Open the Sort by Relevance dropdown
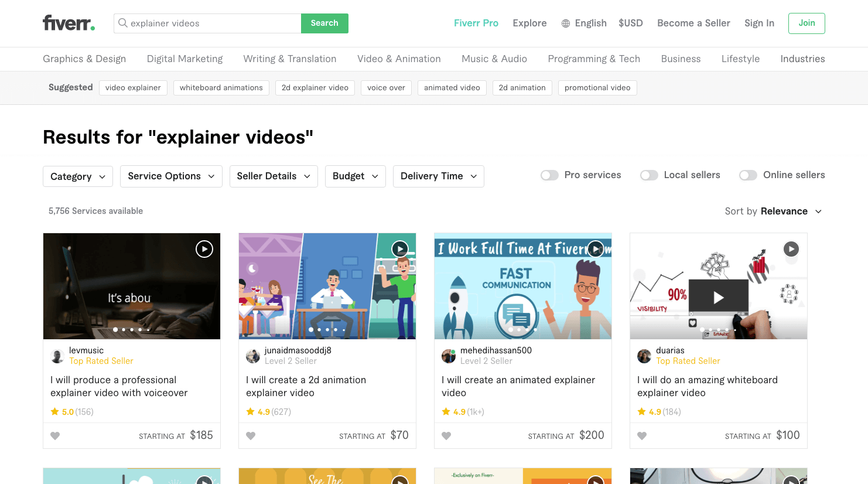This screenshot has width=868, height=484. tap(773, 211)
